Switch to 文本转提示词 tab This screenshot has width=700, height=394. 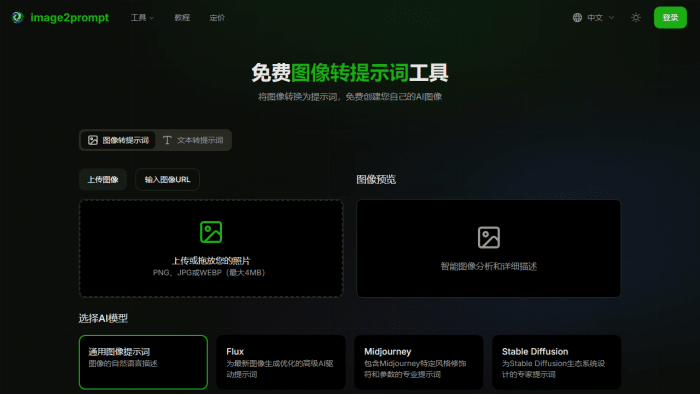click(x=193, y=140)
